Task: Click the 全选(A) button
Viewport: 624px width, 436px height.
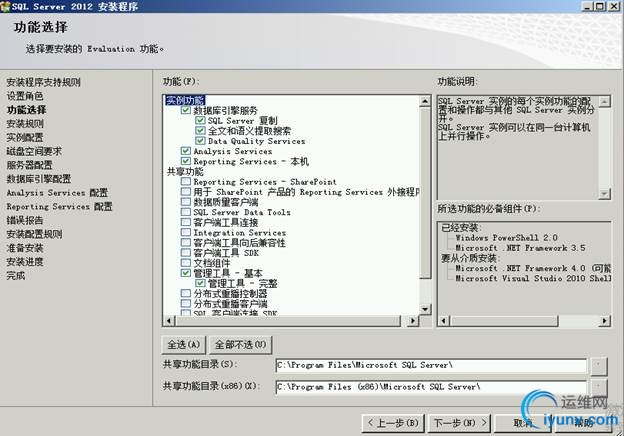Action: (x=183, y=345)
